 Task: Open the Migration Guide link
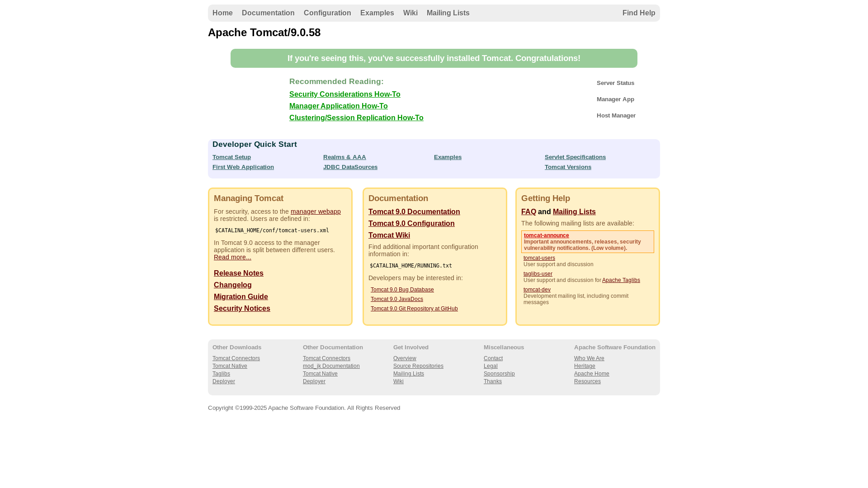[x=241, y=297]
